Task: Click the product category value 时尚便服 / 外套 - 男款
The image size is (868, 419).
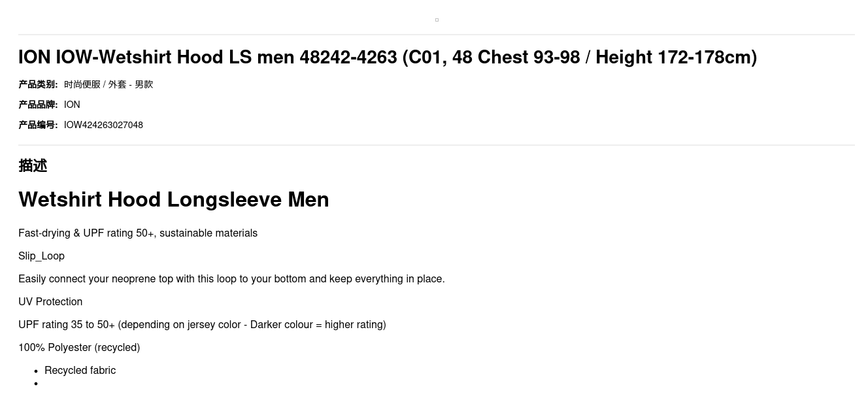Action: (x=108, y=84)
